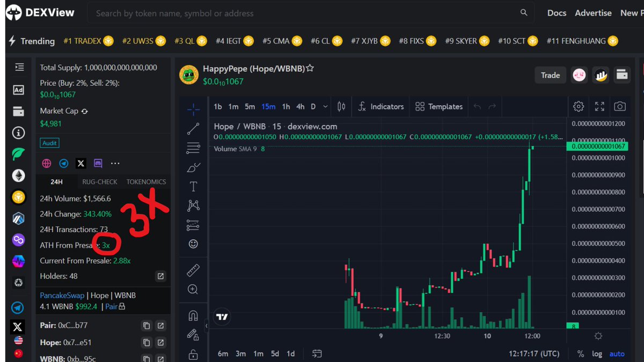
Task: Open the Templates dropdown
Action: coord(439,107)
